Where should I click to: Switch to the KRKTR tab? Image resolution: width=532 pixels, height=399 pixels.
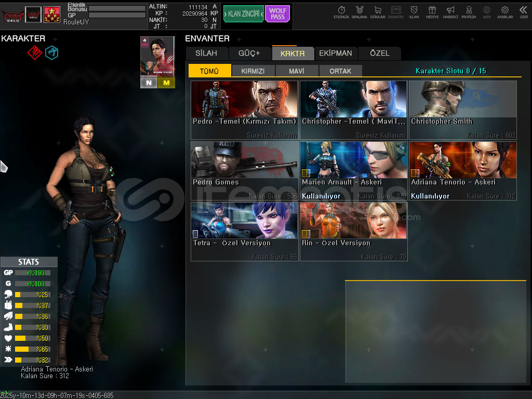[292, 54]
